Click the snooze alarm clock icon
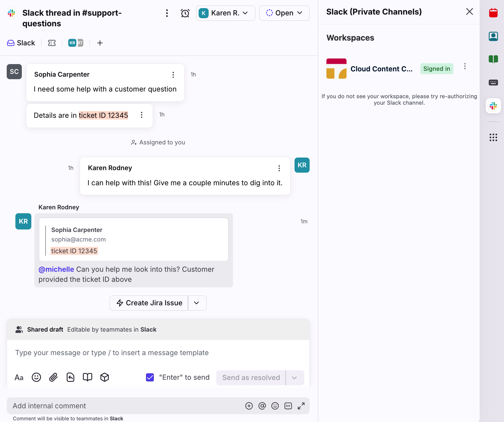The height and width of the screenshot is (422, 504). click(x=185, y=13)
